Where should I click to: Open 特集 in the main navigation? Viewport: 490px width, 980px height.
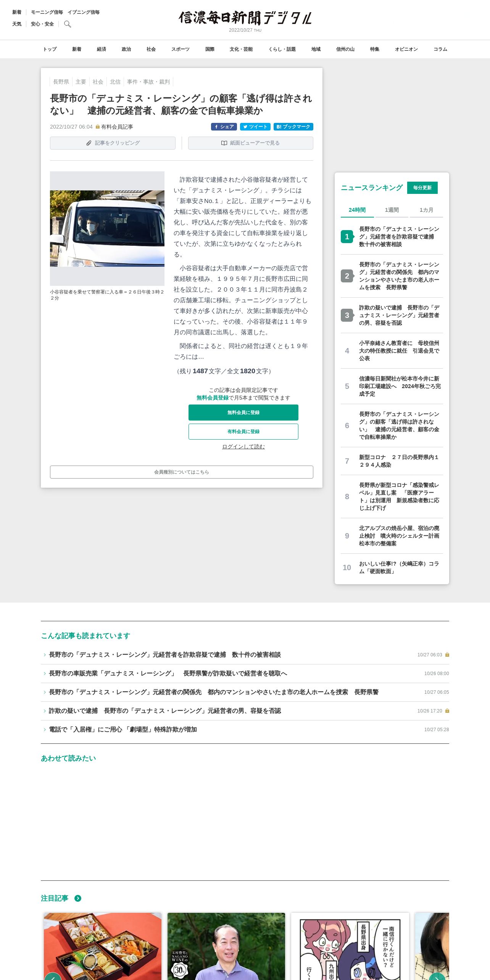click(x=375, y=49)
